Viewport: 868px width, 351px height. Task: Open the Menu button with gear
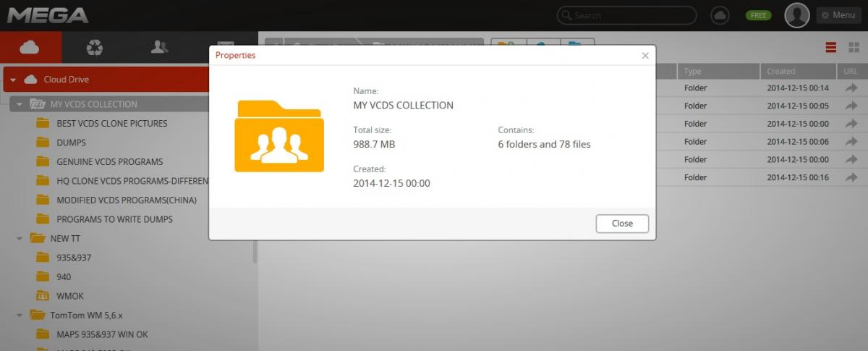(838, 15)
